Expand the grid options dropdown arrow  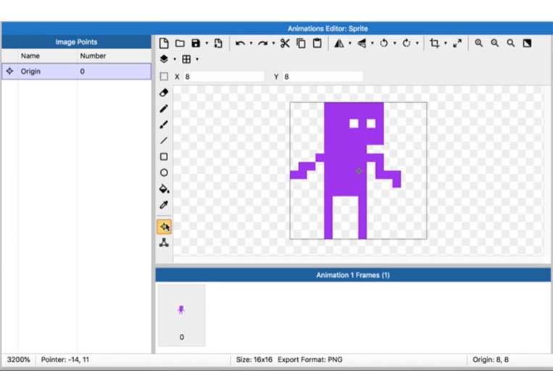coord(197,59)
